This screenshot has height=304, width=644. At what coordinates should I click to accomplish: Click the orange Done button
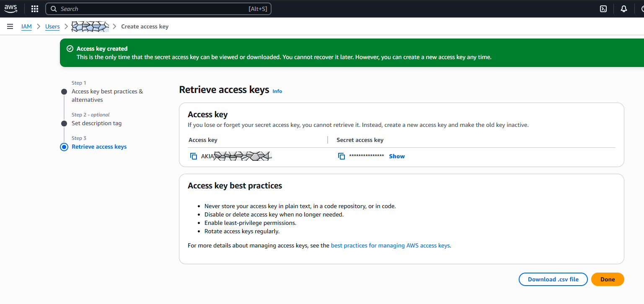(x=608, y=279)
